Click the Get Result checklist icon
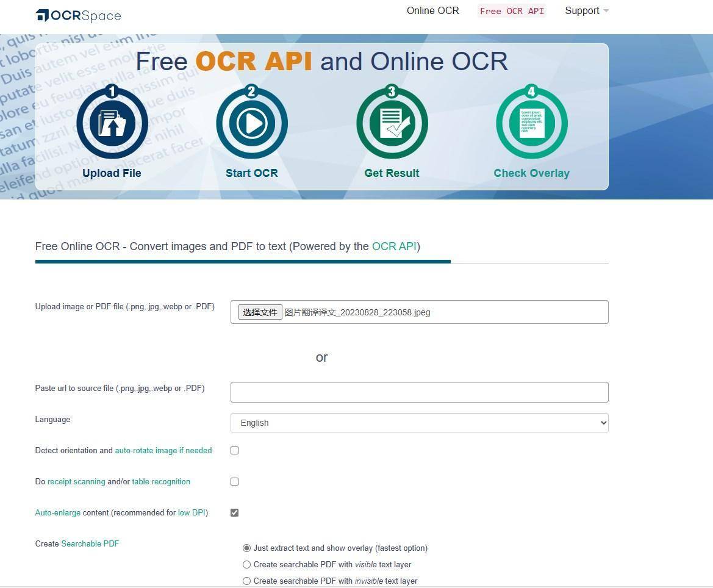This screenshot has width=713, height=588. pyautogui.click(x=392, y=123)
